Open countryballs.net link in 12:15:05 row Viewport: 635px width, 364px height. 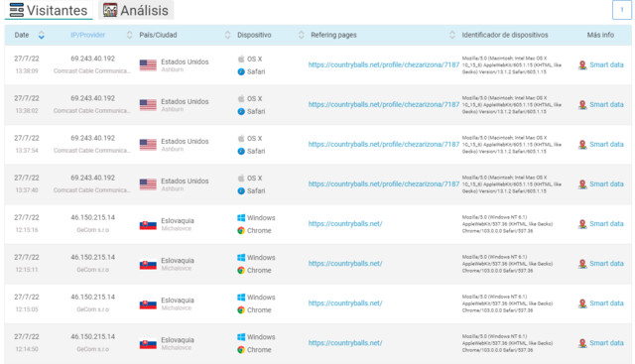pyautogui.click(x=345, y=303)
